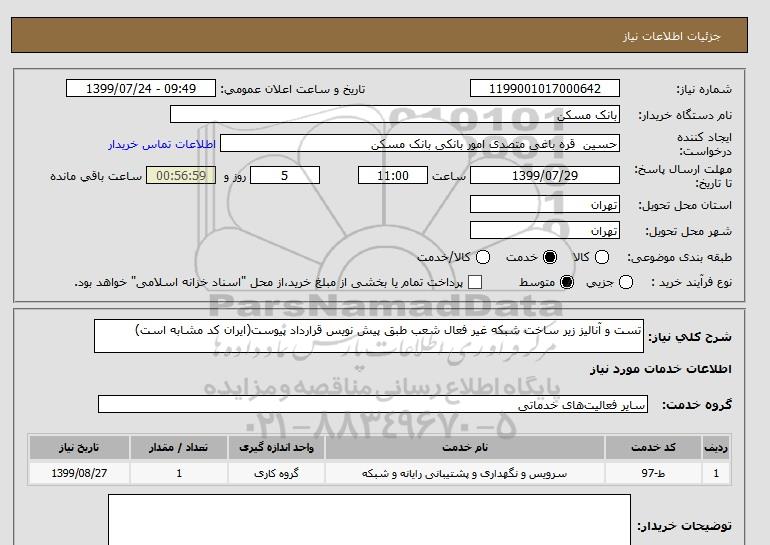The width and height of the screenshot is (770, 545).
Task: Open the اطلاعات تماس خریدار link
Action: coord(162,144)
